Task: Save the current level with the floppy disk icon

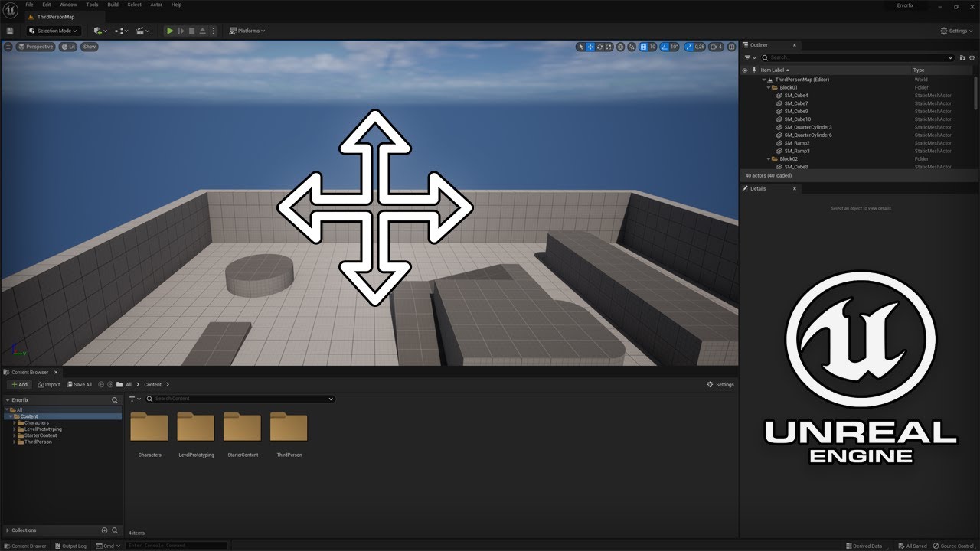Action: 10,31
